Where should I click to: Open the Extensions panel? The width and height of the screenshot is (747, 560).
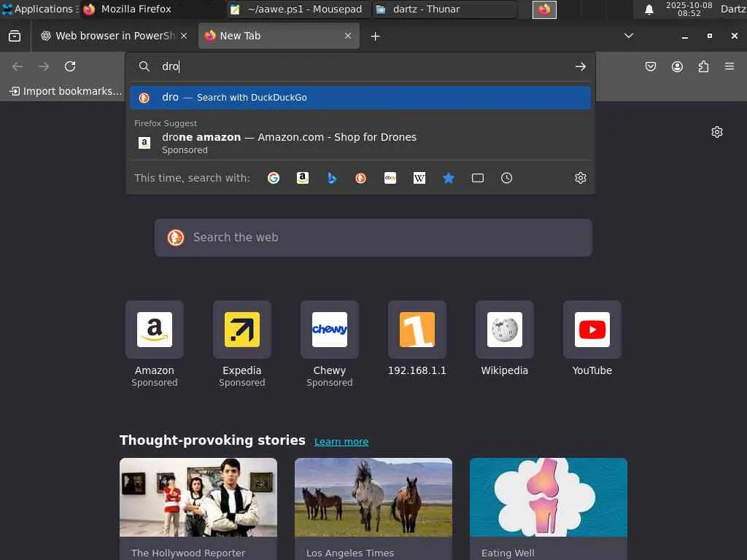click(703, 66)
